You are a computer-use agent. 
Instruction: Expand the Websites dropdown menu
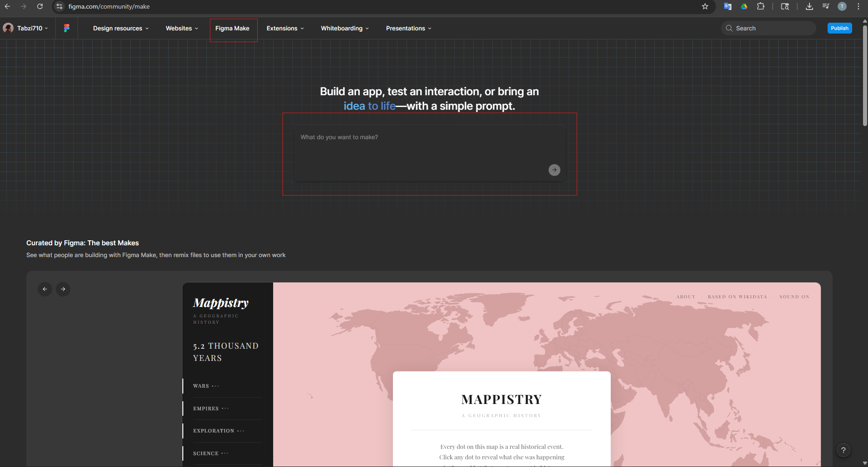point(182,28)
